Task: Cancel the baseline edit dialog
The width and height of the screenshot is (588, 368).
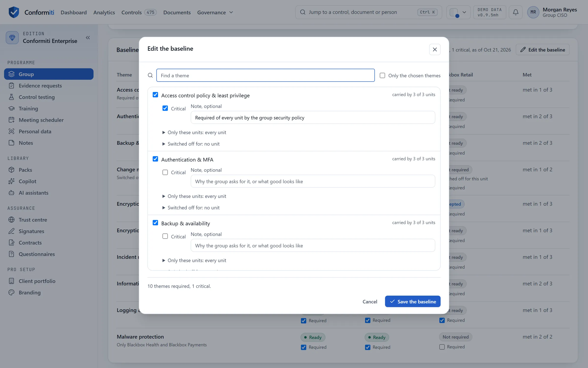Action: click(370, 302)
